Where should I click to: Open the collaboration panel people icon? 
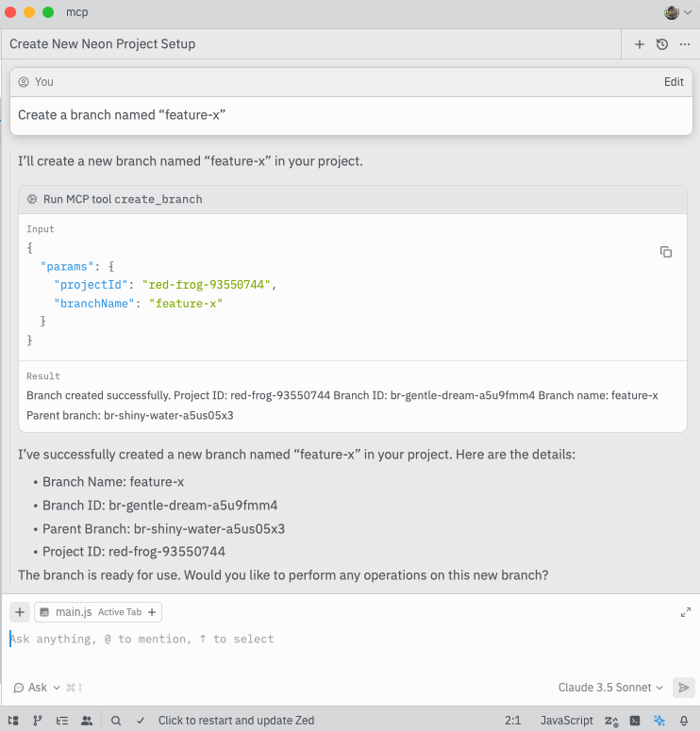click(87, 721)
